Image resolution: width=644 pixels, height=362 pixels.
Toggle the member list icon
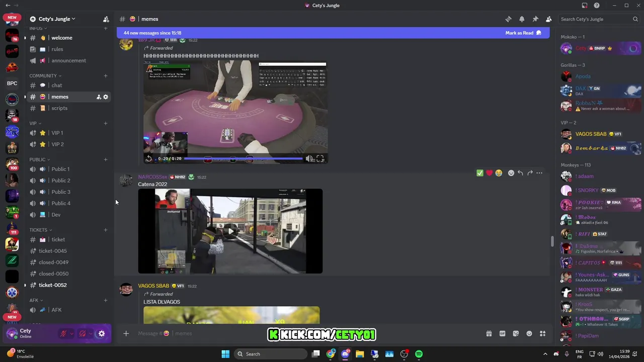point(548,19)
